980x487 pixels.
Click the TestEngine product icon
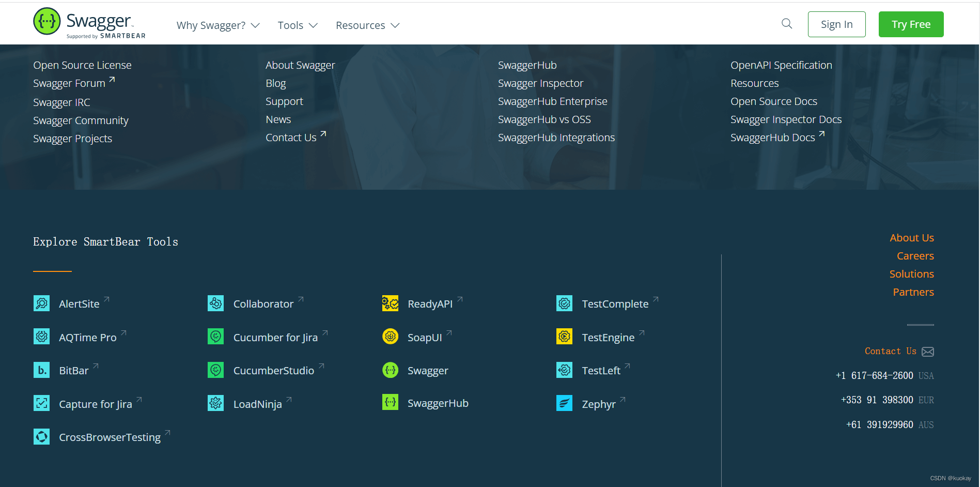pyautogui.click(x=565, y=337)
